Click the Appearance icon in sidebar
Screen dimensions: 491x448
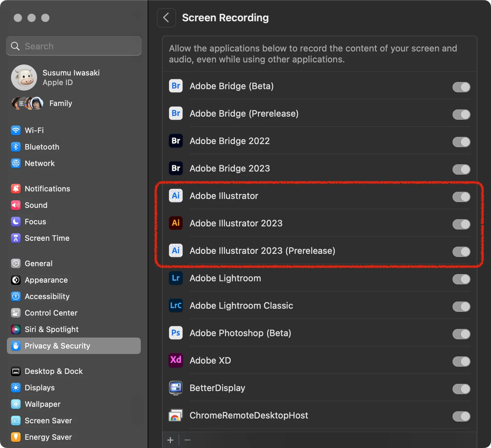click(16, 280)
